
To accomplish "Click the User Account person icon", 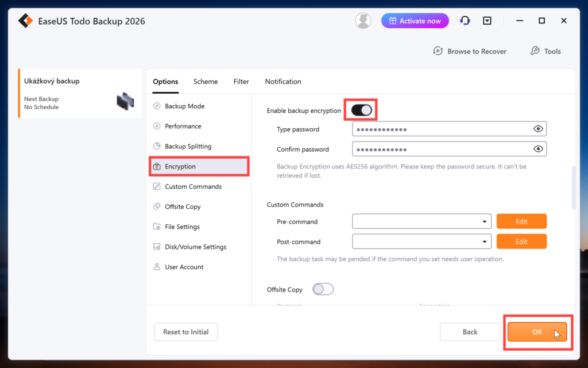I will [x=157, y=267].
